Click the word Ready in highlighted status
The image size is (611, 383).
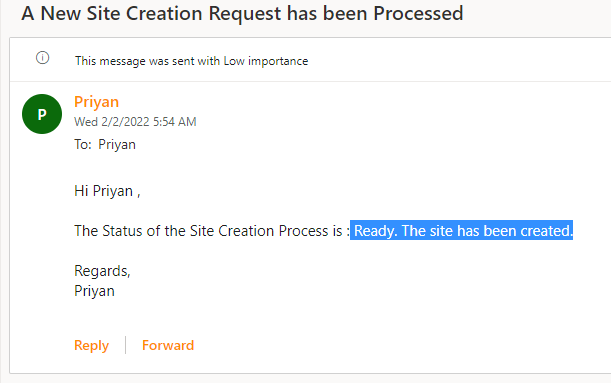tap(375, 231)
